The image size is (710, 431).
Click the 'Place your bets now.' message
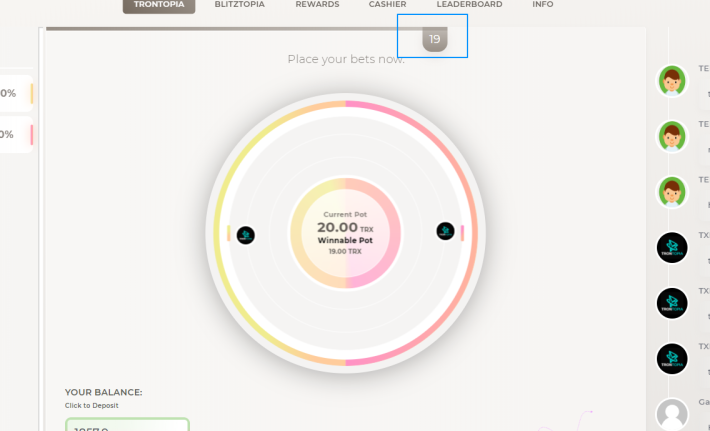(x=346, y=59)
